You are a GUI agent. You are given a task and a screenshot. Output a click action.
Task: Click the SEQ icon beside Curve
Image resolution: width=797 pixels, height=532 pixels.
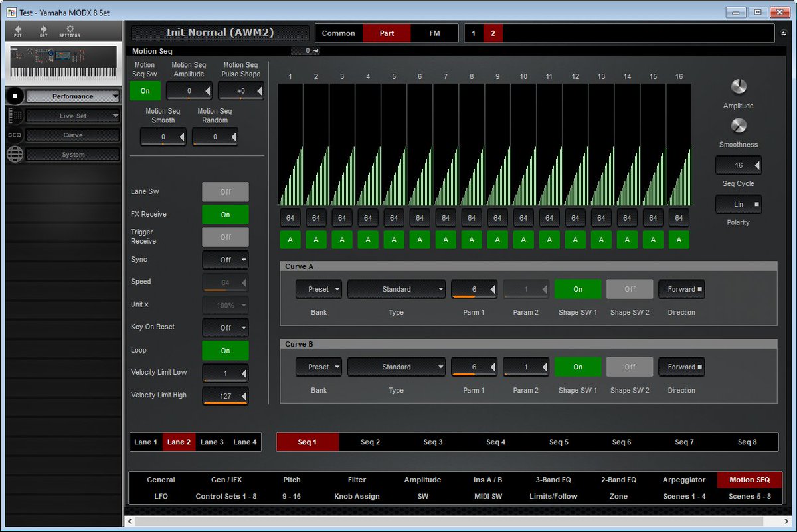(15, 135)
